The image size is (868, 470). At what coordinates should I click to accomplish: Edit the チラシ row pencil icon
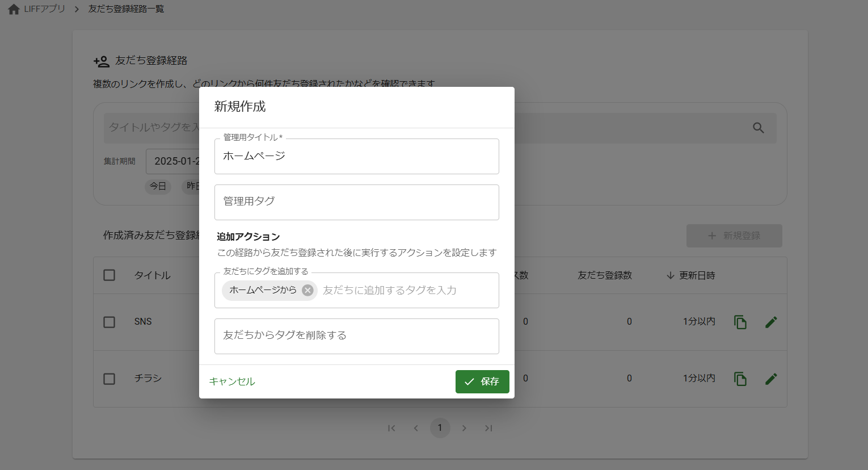[771, 379]
